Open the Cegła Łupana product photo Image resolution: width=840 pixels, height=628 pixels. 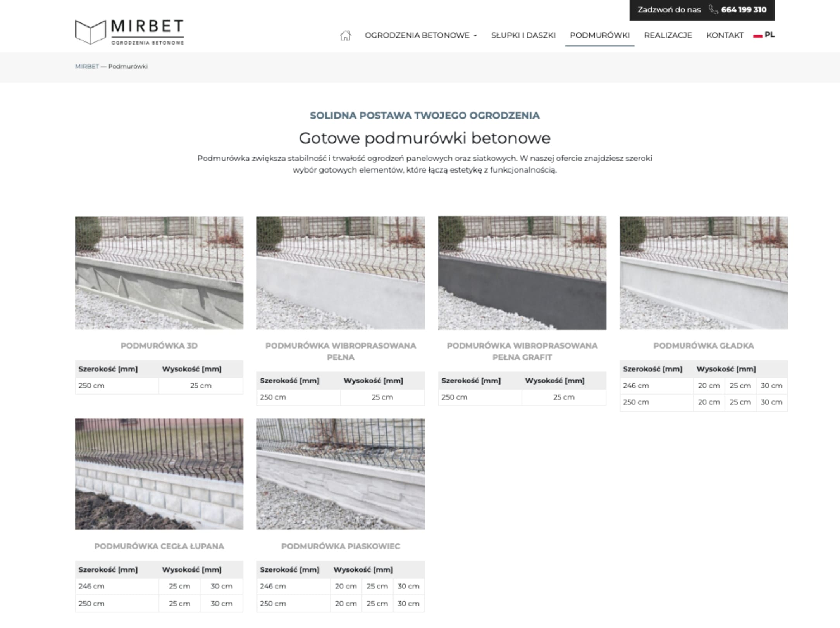point(159,473)
